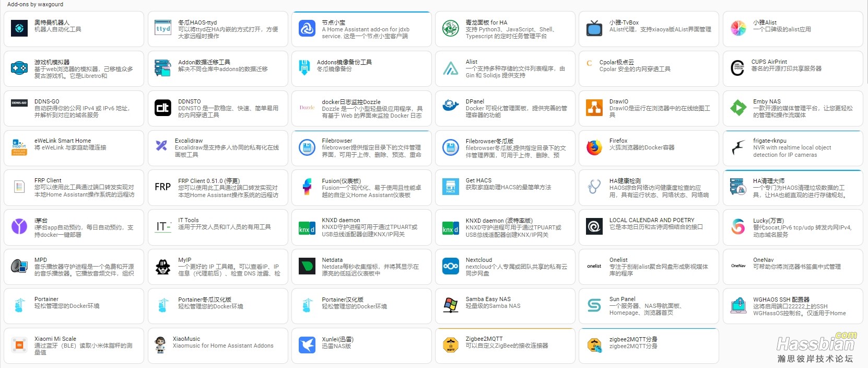Click the CUPS AirPrint logo icon

tap(737, 68)
